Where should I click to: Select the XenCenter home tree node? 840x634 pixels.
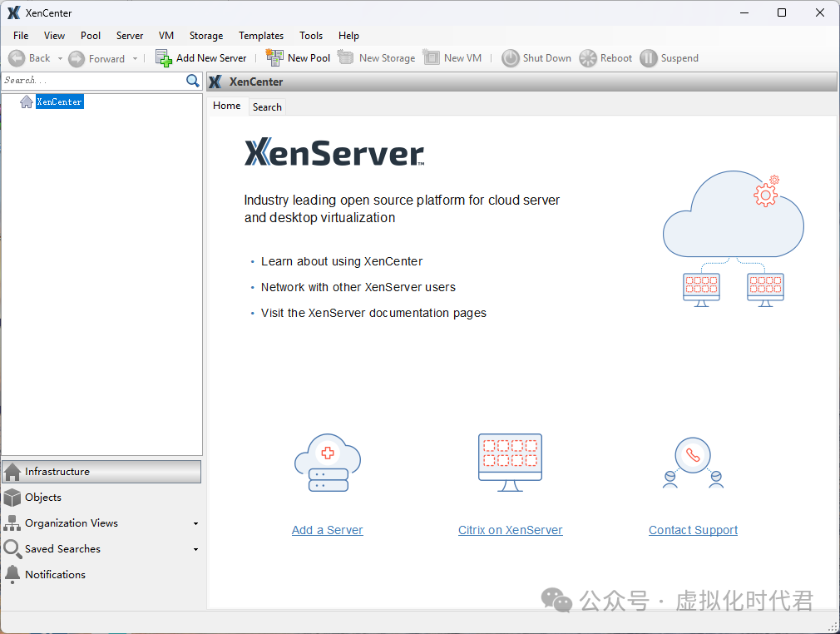pos(59,102)
